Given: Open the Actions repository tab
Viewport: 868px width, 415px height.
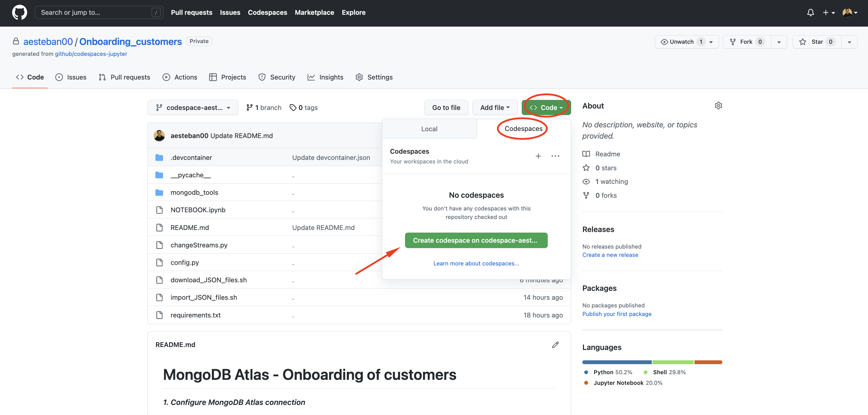Looking at the screenshot, I should (x=180, y=77).
